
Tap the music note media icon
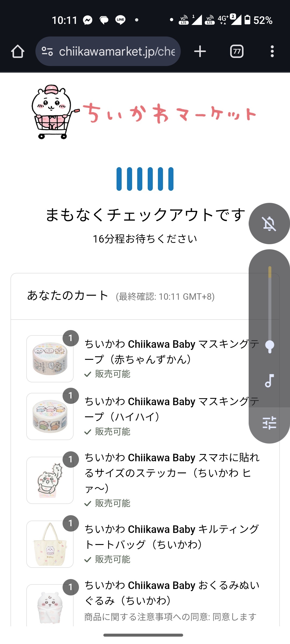coord(269,380)
